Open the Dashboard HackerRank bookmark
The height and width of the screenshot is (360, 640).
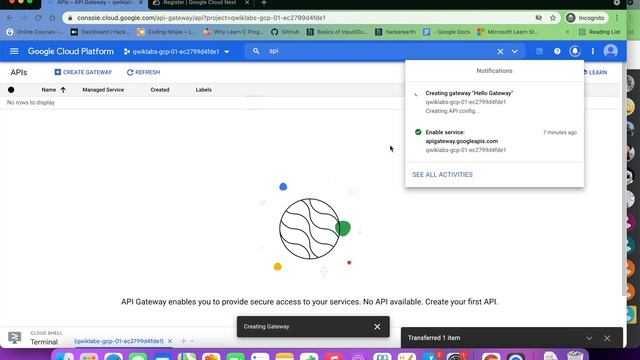point(99,32)
